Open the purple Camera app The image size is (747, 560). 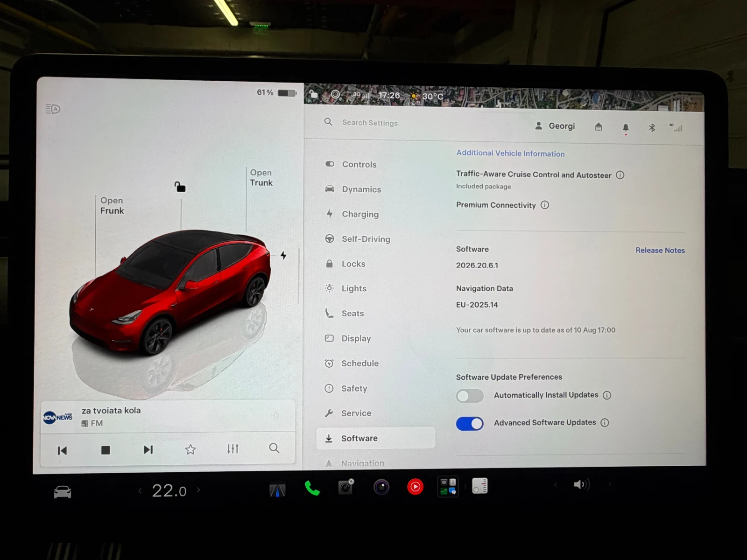point(381,487)
